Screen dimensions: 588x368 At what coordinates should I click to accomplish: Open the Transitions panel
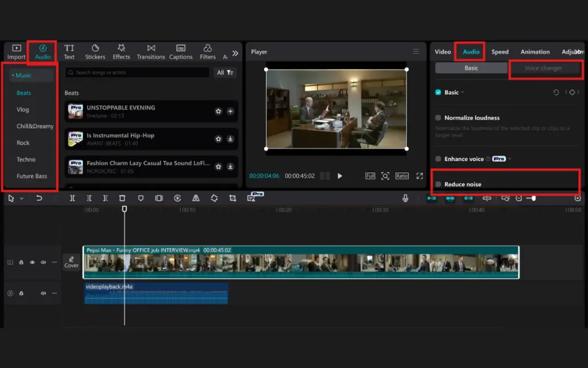point(150,51)
